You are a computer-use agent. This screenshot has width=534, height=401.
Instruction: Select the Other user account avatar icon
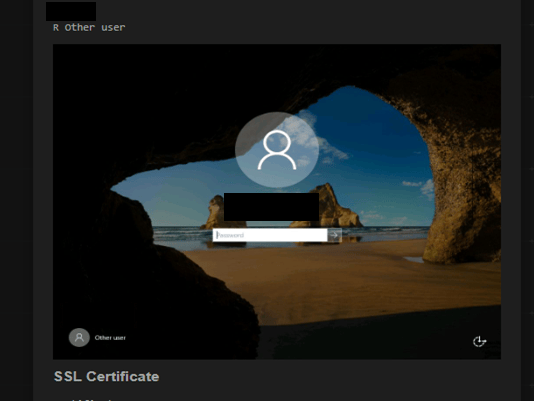(x=79, y=338)
